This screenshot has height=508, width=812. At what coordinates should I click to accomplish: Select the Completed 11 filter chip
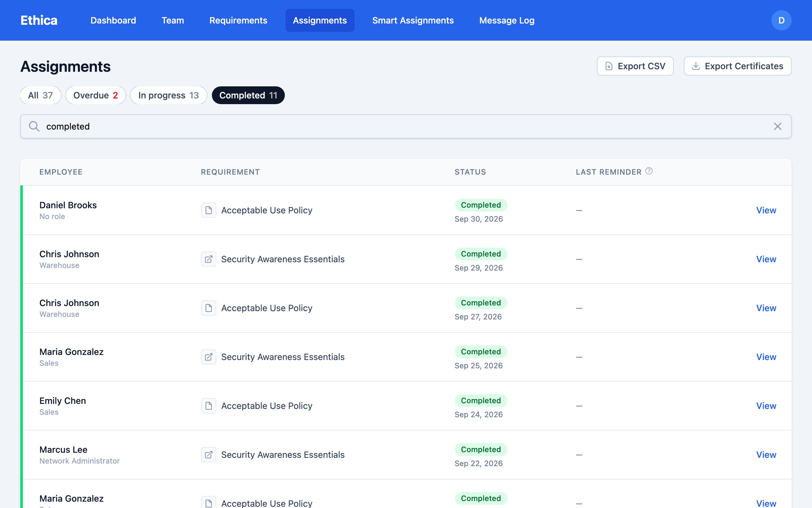coord(248,96)
